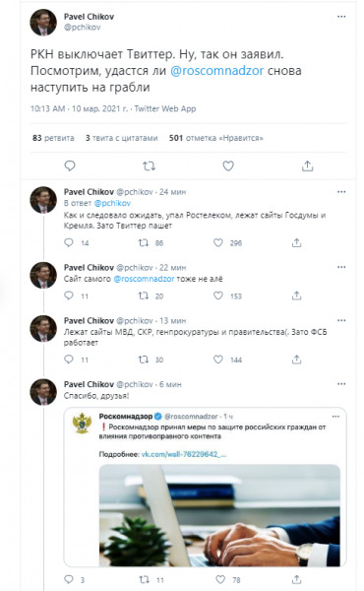Viewport: 364px width, 591px height.
Task: Click reply icon on 'тоже не алё' tweet
Action: (69, 295)
